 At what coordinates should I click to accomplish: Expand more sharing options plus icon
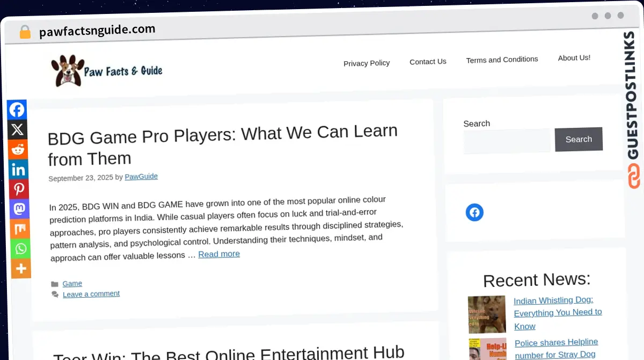(x=21, y=269)
